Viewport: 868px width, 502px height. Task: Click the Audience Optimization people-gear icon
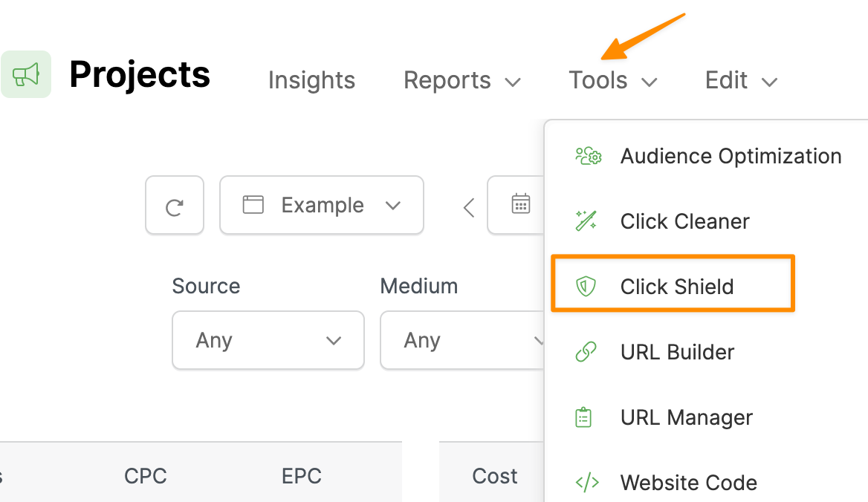[x=588, y=156]
